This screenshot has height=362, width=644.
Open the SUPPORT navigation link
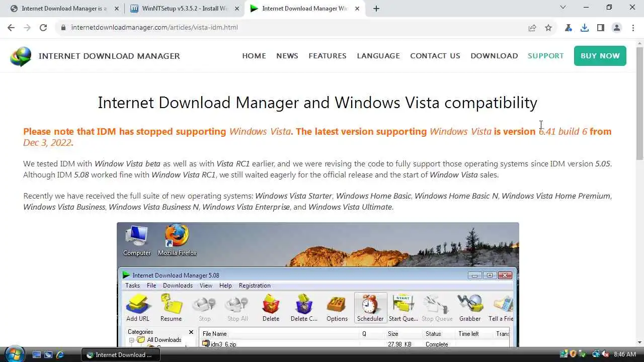pyautogui.click(x=546, y=56)
